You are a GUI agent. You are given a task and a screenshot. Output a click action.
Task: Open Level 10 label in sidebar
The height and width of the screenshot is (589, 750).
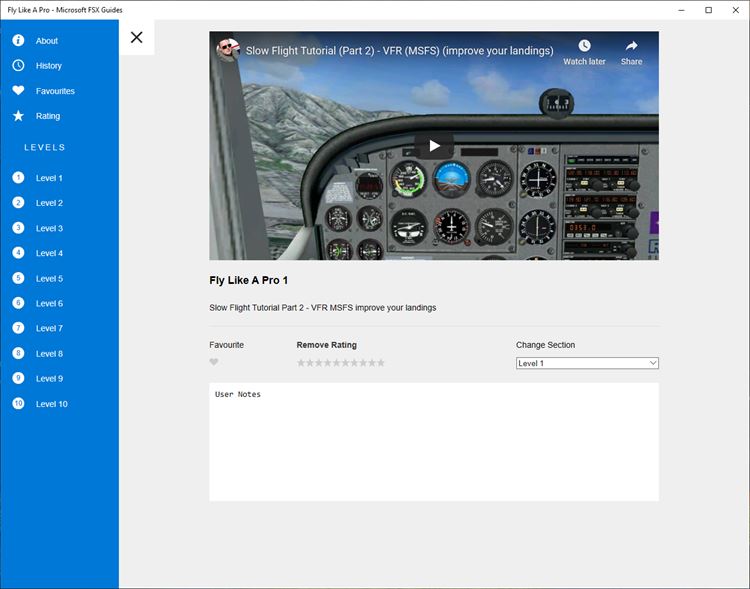pos(52,404)
